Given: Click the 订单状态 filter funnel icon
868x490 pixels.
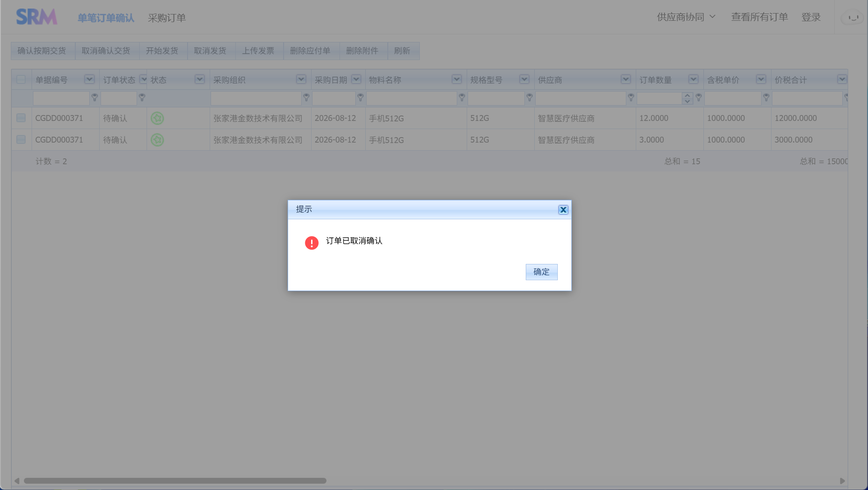Looking at the screenshot, I should click(142, 97).
